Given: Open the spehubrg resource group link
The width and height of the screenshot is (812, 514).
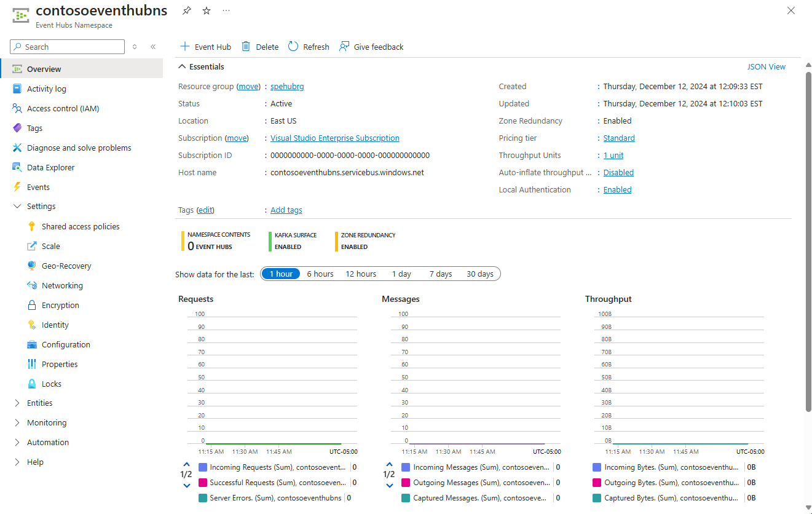Looking at the screenshot, I should point(287,87).
